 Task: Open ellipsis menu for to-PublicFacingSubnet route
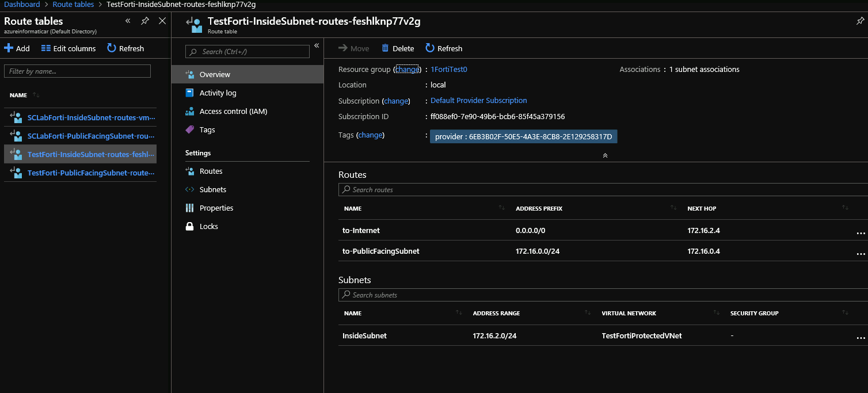[x=861, y=253]
